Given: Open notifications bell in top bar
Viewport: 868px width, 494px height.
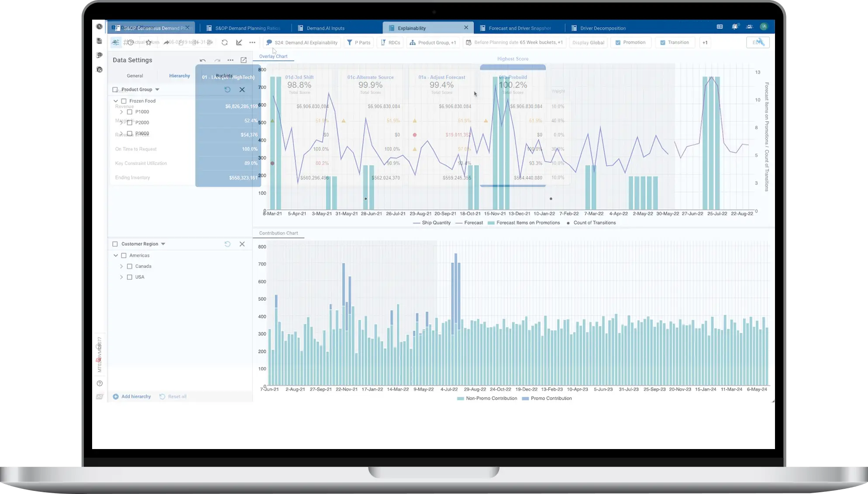Looking at the screenshot, I should point(735,27).
